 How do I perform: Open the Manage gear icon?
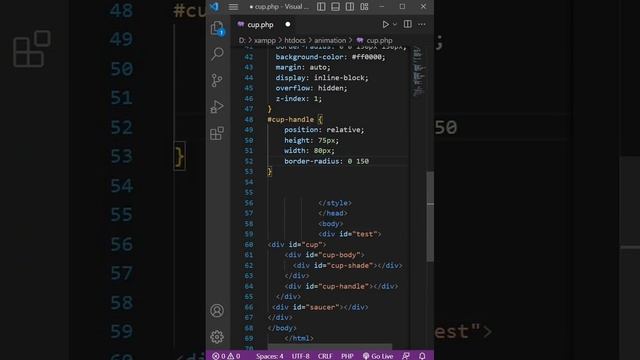(x=217, y=337)
